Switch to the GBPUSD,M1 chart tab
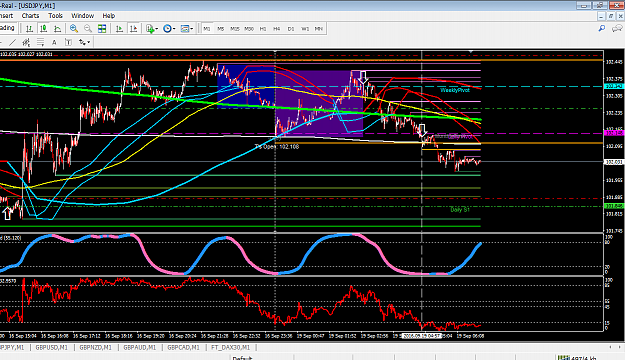 (x=51, y=348)
